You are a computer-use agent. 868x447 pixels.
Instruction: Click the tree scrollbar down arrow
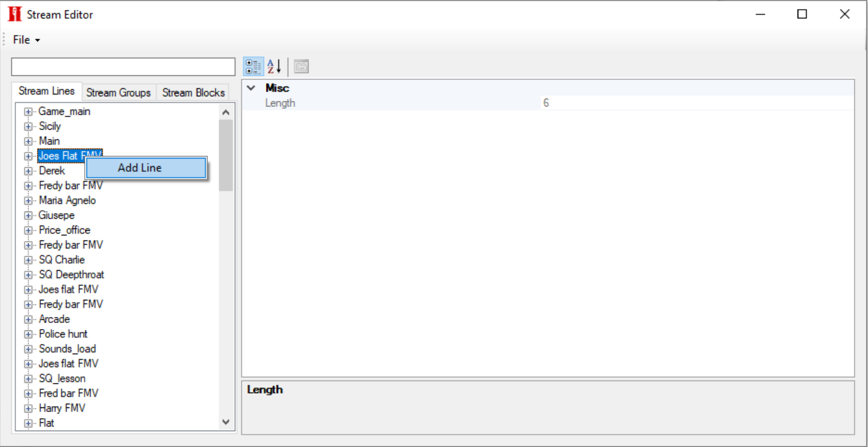pos(226,422)
